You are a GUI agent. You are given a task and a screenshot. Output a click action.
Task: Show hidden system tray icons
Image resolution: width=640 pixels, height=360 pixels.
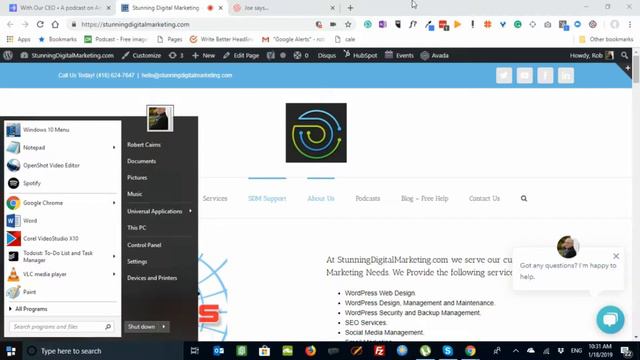pyautogui.click(x=516, y=351)
